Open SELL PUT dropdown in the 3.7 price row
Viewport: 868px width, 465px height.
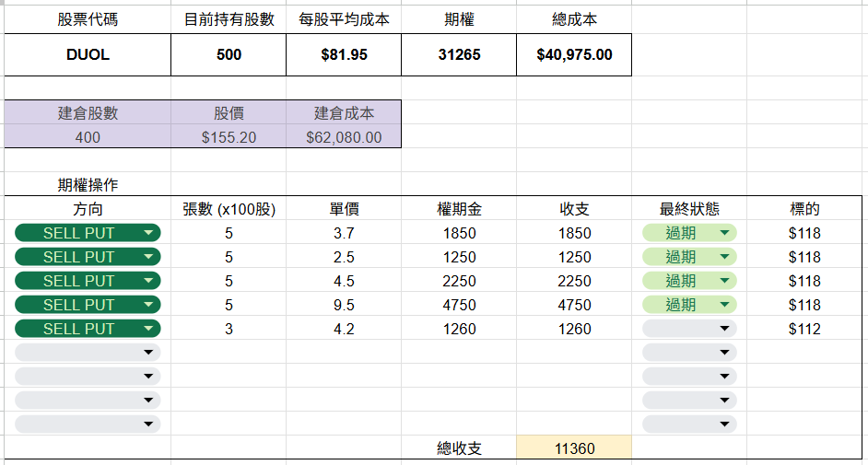coord(88,233)
